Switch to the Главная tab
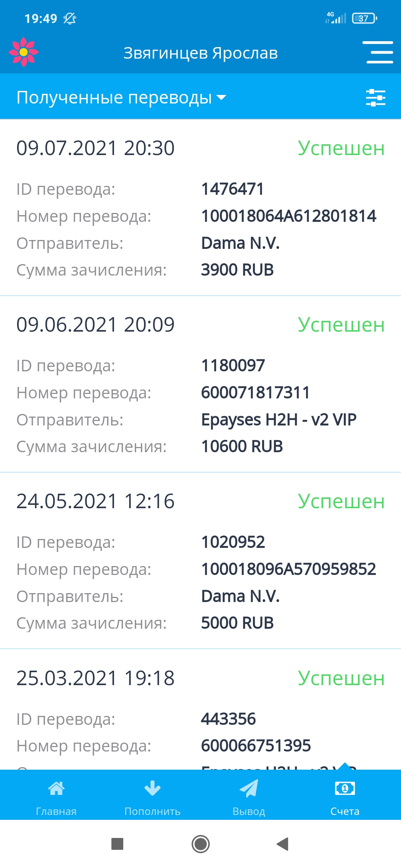 pyautogui.click(x=56, y=811)
